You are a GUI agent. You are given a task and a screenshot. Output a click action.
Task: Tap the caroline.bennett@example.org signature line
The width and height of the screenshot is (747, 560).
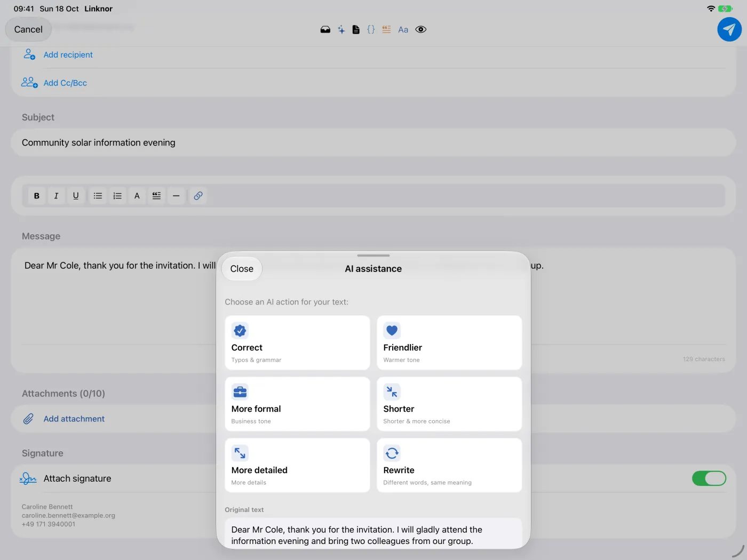[x=68, y=516]
